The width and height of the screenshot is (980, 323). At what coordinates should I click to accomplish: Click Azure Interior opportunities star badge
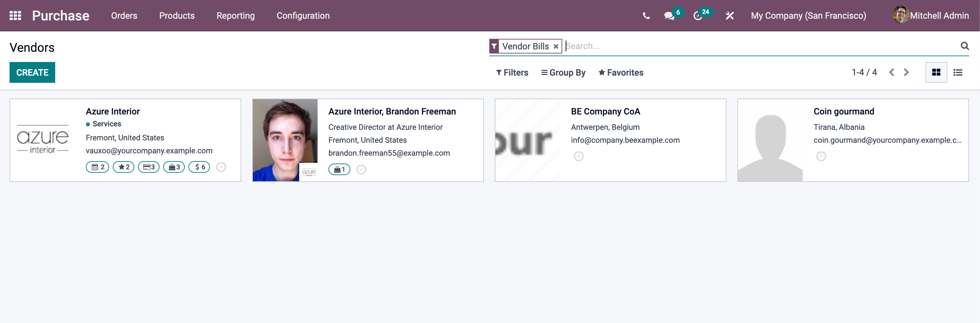click(x=124, y=167)
